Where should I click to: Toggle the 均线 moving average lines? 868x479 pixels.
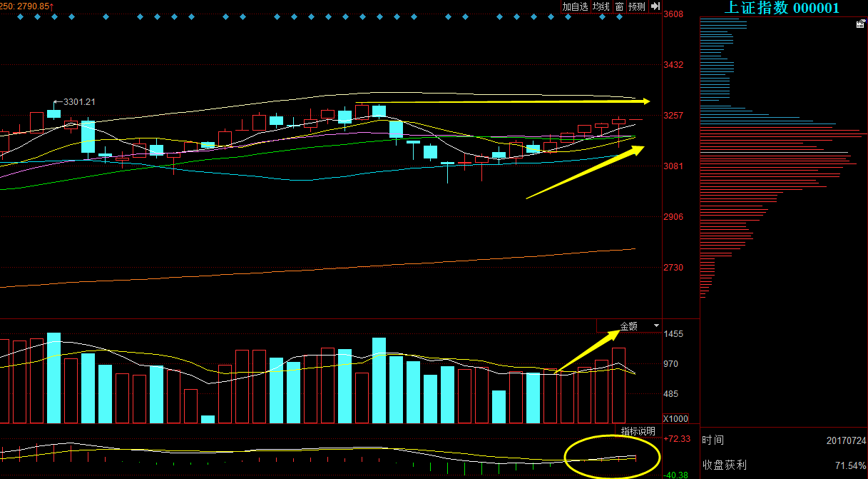(601, 6)
